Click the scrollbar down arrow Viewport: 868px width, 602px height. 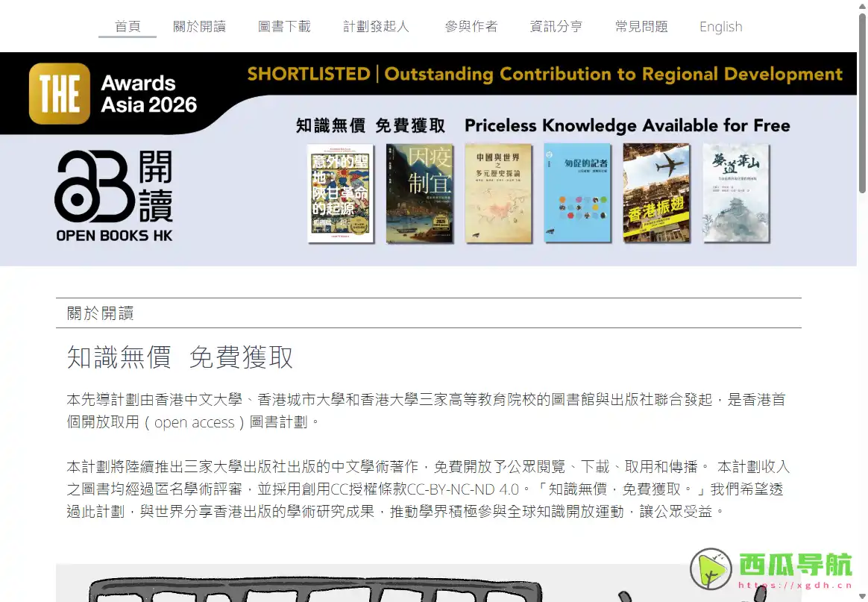click(862, 596)
